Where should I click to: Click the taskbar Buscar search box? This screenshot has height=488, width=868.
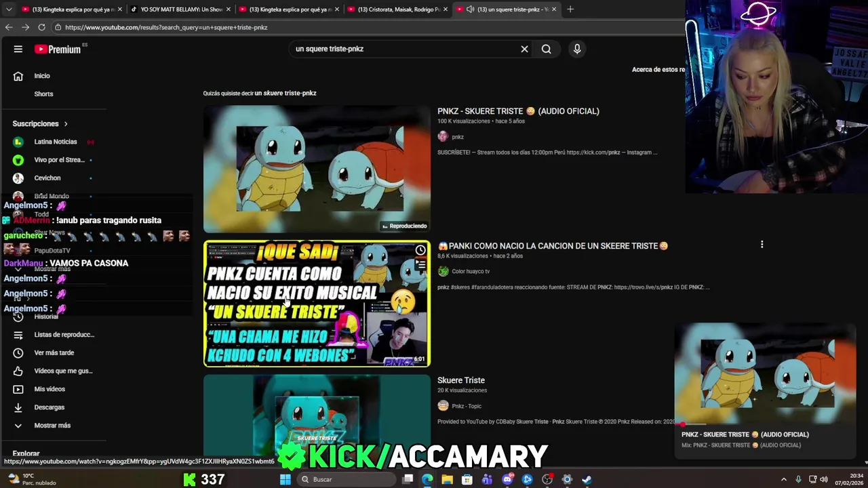tap(346, 479)
